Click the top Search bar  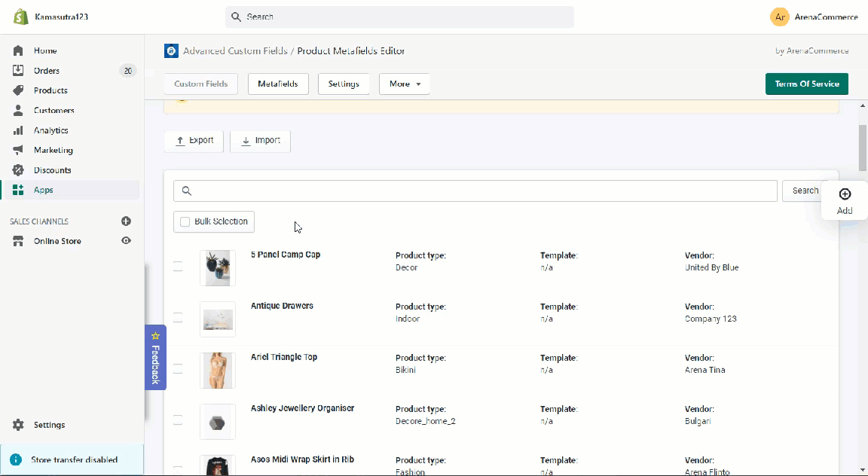coord(399,17)
